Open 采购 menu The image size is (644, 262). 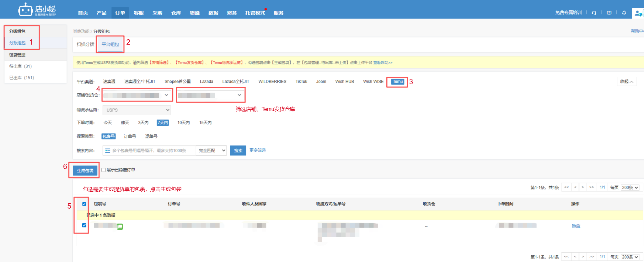[157, 13]
